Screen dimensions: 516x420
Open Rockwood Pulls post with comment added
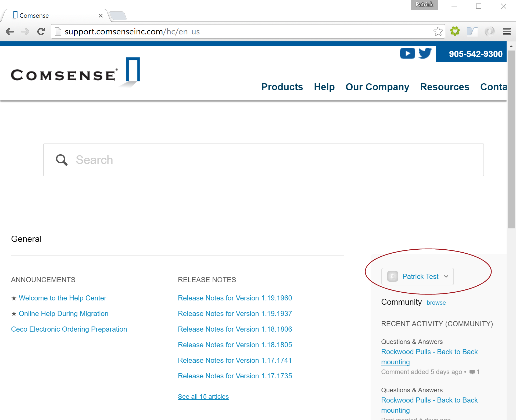429,357
